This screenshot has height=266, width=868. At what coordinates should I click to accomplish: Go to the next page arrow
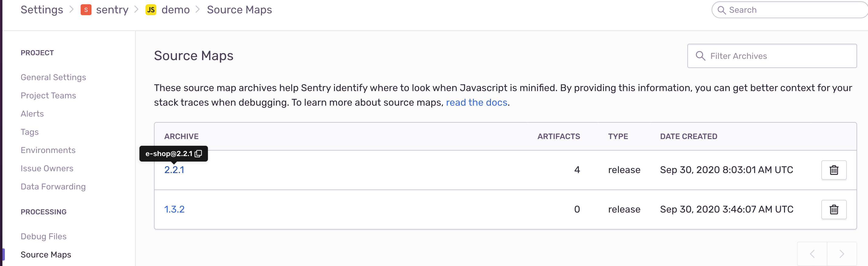coord(841,254)
